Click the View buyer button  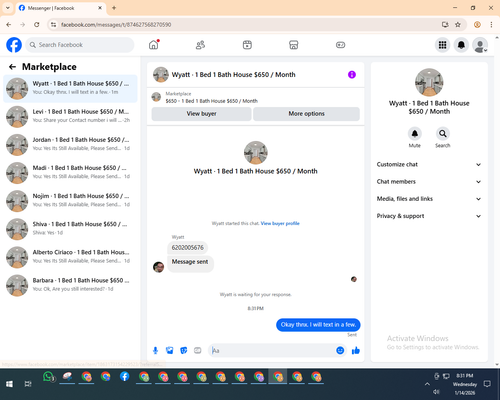201,114
